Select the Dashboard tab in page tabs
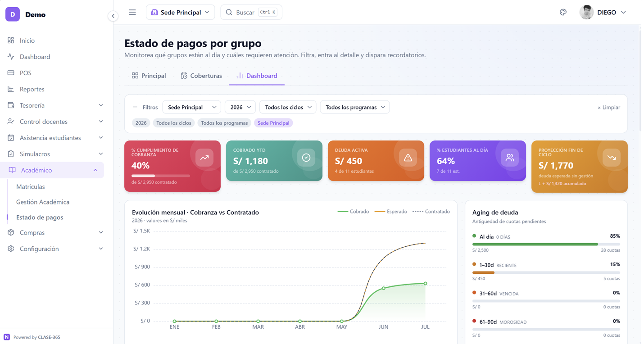This screenshot has width=644, height=344. [257, 76]
